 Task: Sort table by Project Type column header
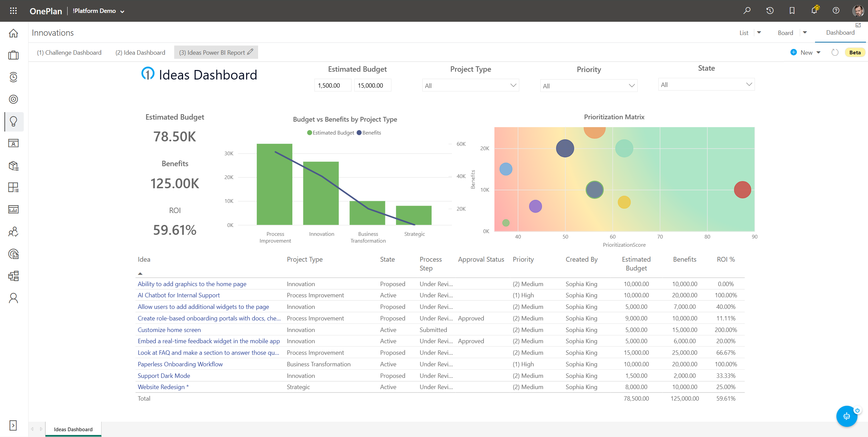pos(305,259)
